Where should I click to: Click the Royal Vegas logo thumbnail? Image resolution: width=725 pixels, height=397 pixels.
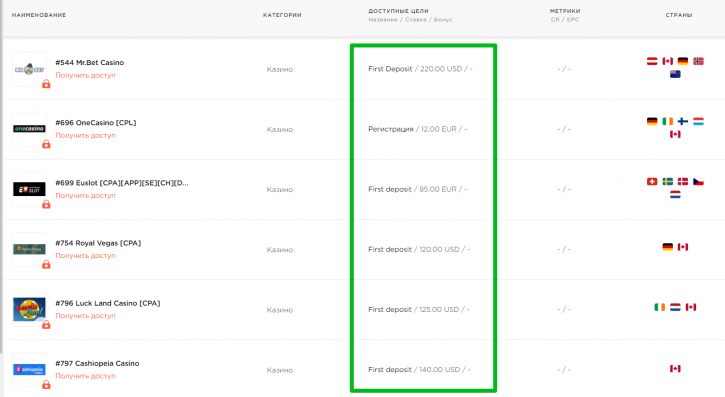(x=29, y=249)
